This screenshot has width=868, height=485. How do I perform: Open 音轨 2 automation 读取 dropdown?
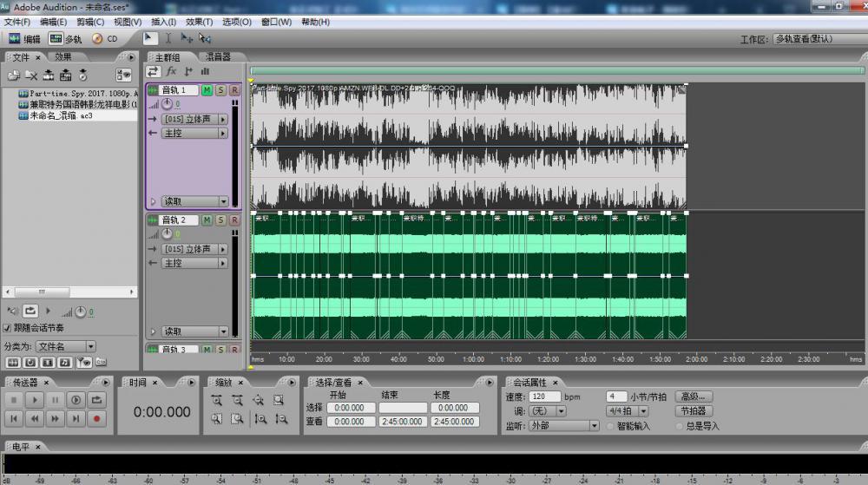[x=194, y=331]
